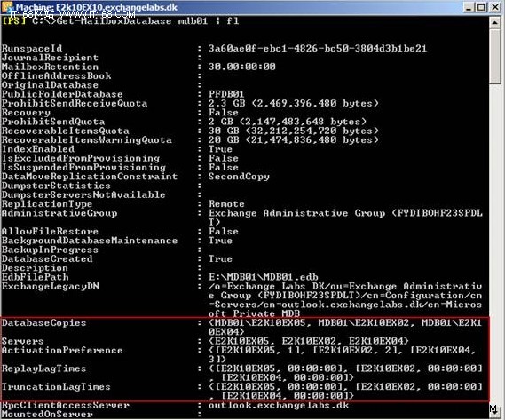
Task: Click the PFDB01 public folder database value
Action: pyautogui.click(x=226, y=94)
